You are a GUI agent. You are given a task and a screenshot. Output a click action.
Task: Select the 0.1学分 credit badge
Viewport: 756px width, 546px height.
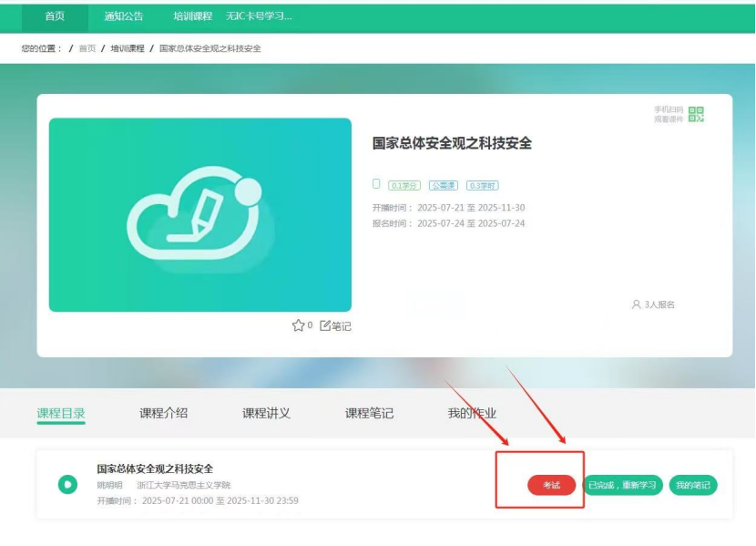[402, 185]
